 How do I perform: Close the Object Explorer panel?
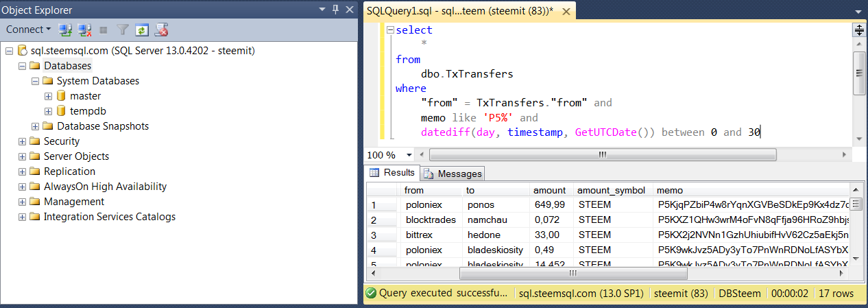pyautogui.click(x=348, y=10)
